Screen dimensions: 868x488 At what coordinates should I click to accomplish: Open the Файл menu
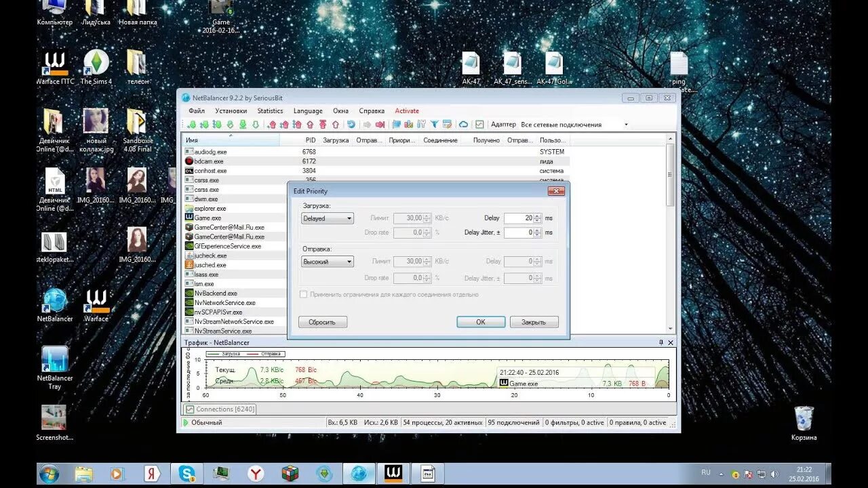tap(197, 110)
